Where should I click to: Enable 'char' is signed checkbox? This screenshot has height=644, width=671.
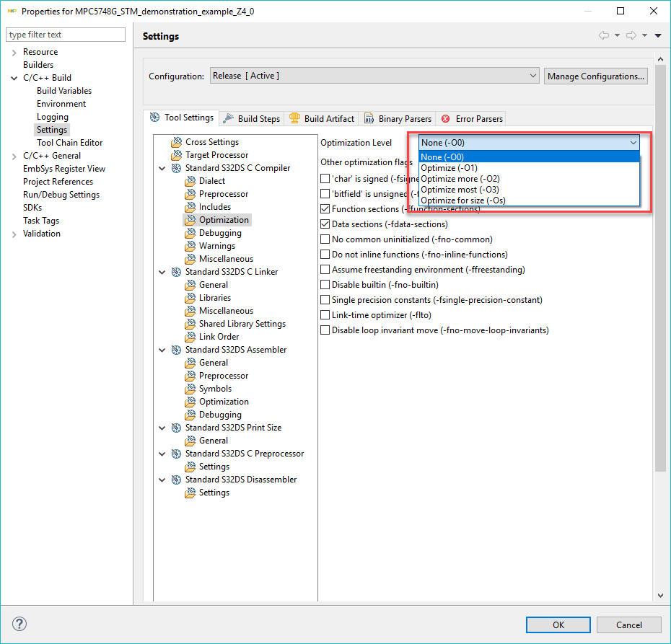325,179
